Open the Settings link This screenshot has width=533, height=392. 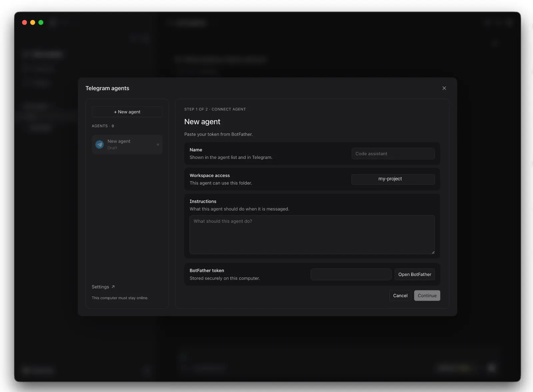(103, 287)
